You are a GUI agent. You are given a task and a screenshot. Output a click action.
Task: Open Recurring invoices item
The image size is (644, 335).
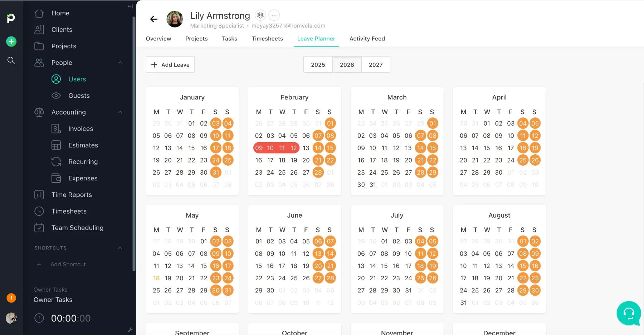pyautogui.click(x=83, y=161)
